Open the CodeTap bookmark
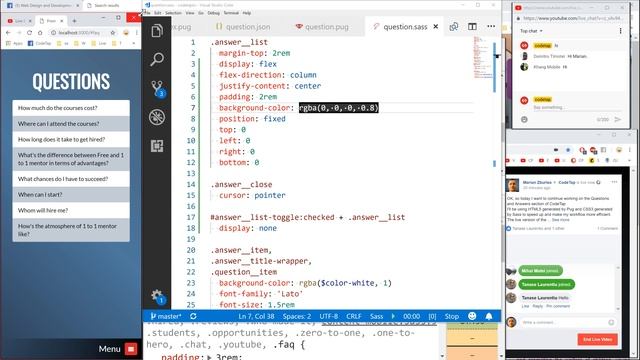Viewport: 640px width, 360px height. tap(40, 43)
